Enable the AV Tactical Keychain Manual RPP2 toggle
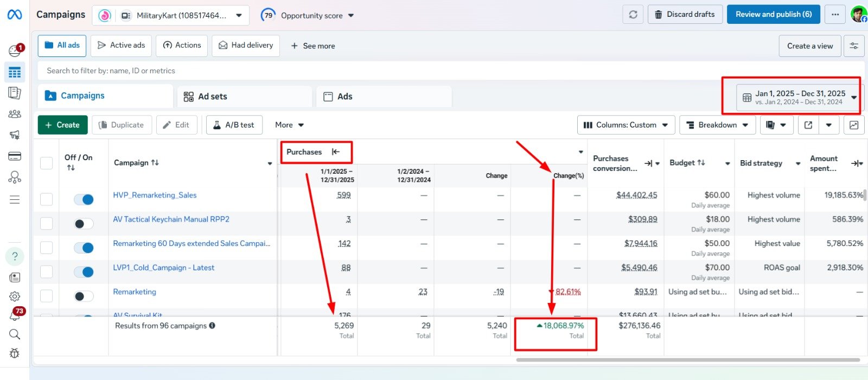The width and height of the screenshot is (868, 380). pyautogui.click(x=84, y=224)
